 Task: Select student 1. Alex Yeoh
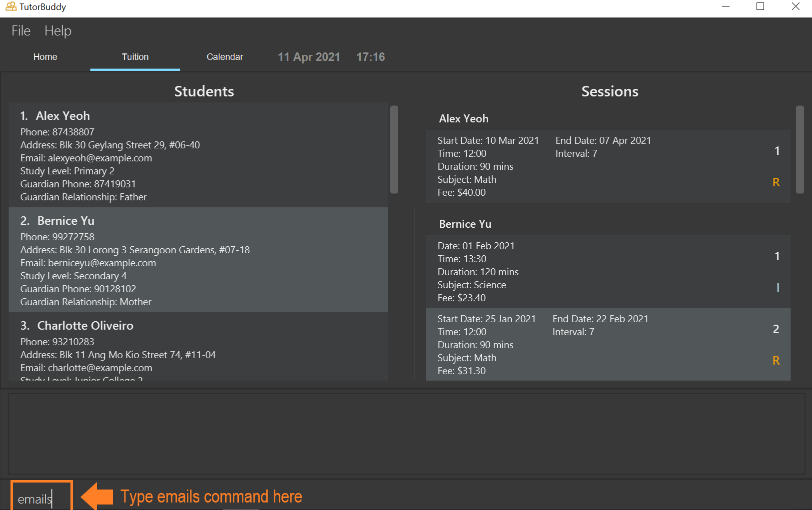click(198, 155)
